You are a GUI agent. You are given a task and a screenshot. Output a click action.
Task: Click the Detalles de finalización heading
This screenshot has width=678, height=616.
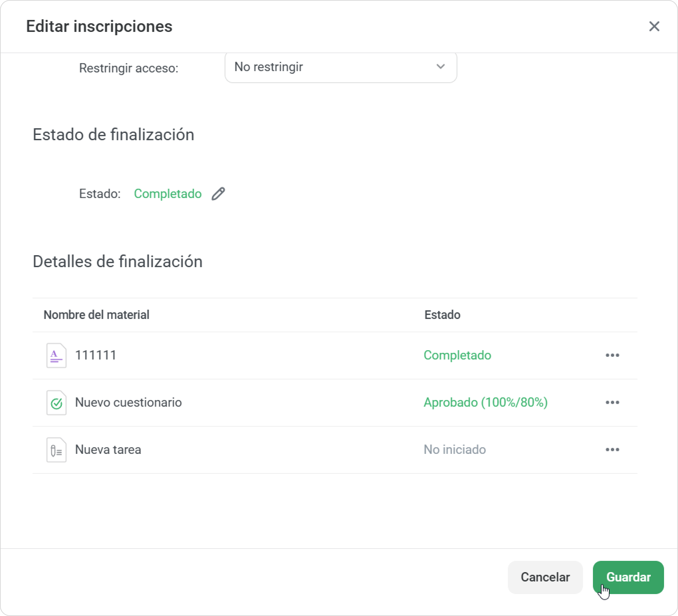click(118, 261)
